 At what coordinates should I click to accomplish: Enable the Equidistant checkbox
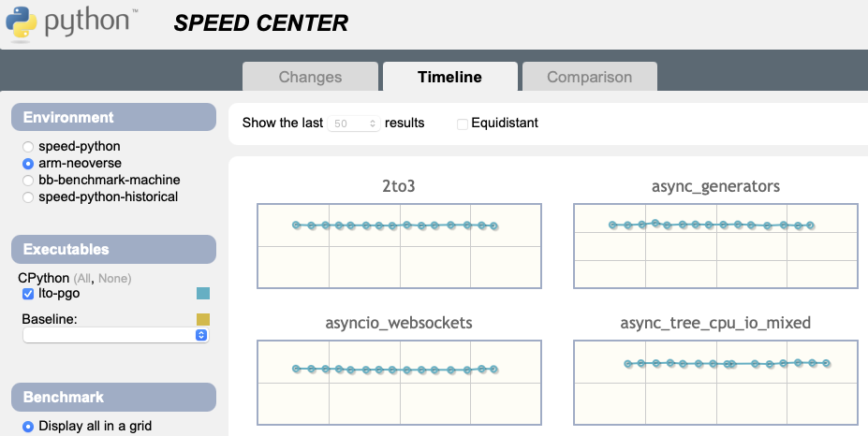pos(463,124)
